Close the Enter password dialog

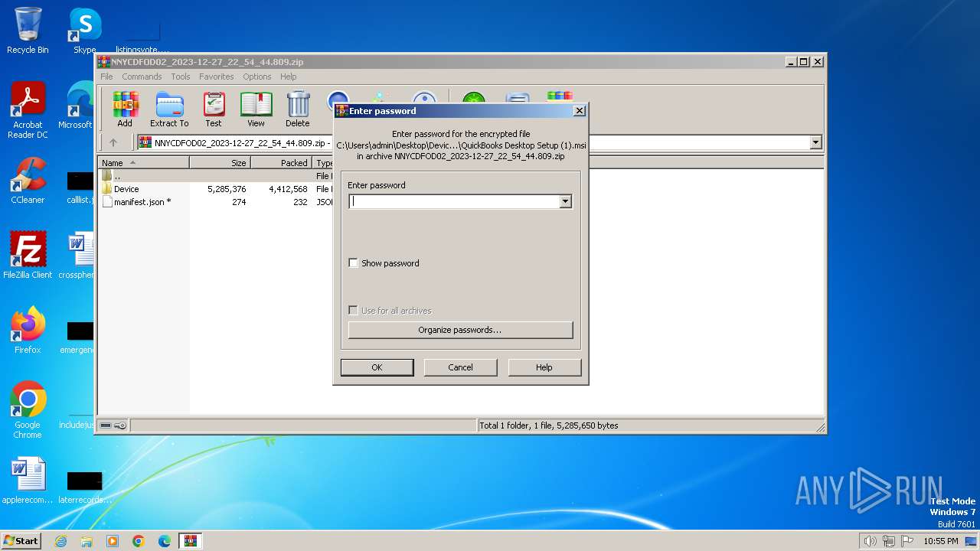[580, 110]
